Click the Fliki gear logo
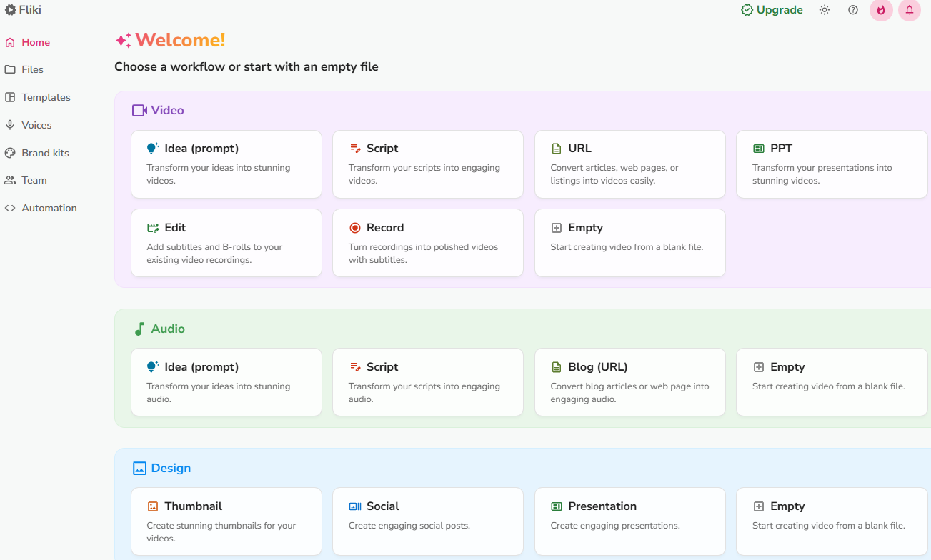 [10, 10]
